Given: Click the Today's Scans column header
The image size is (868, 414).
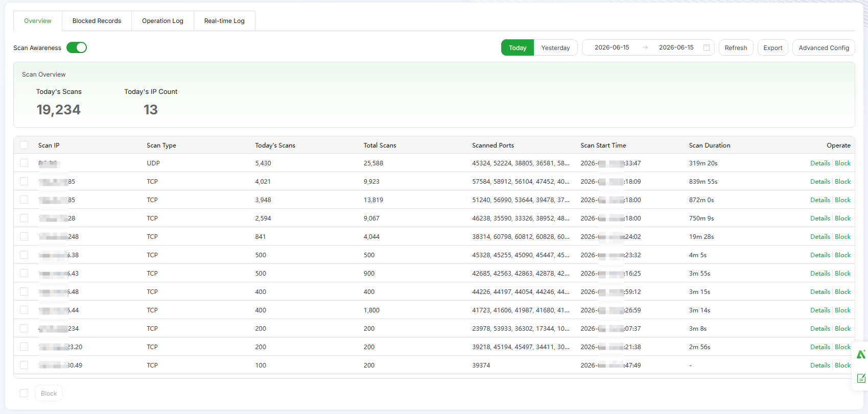Looking at the screenshot, I should [x=275, y=145].
